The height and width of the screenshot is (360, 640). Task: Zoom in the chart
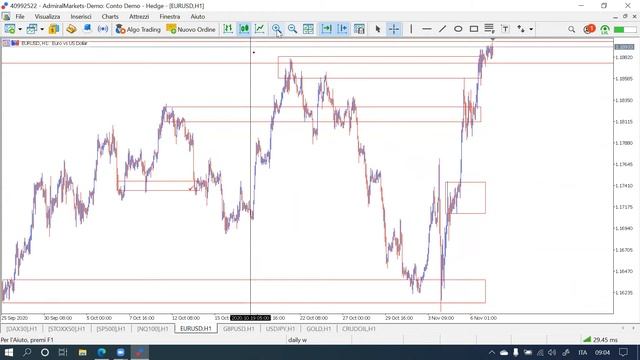tap(277, 29)
